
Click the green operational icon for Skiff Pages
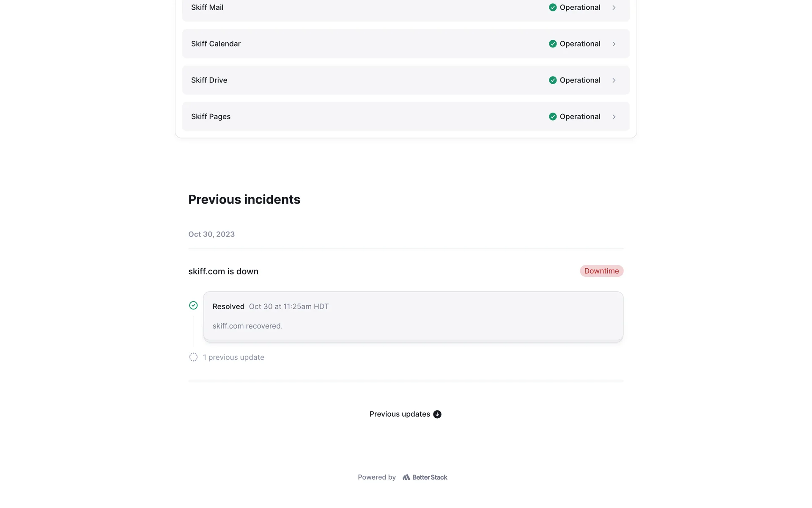(x=552, y=116)
